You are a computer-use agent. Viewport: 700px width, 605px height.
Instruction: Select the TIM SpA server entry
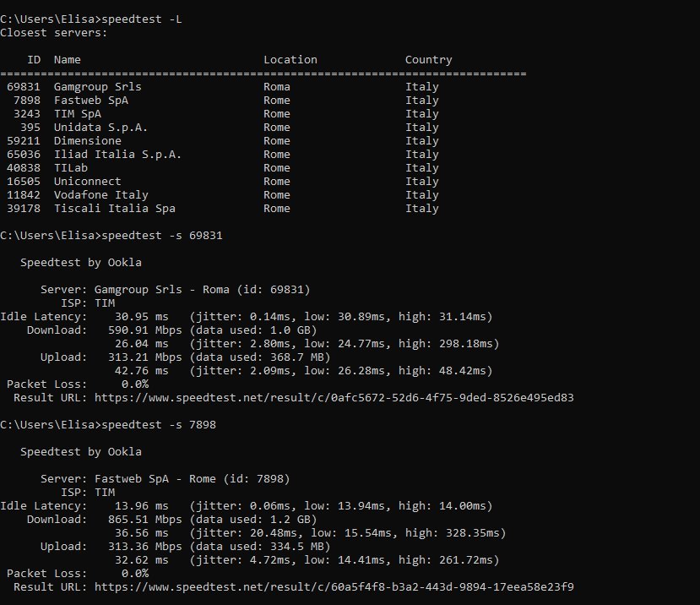pyautogui.click(x=77, y=114)
